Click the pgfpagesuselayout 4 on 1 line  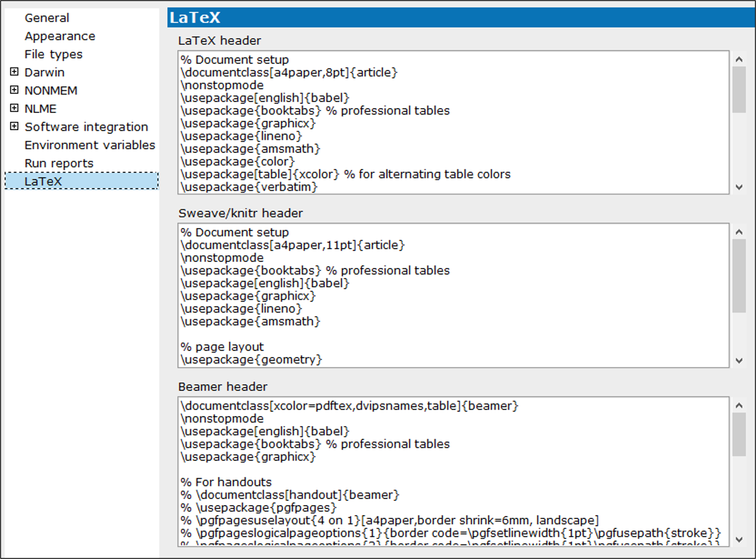[390, 520]
